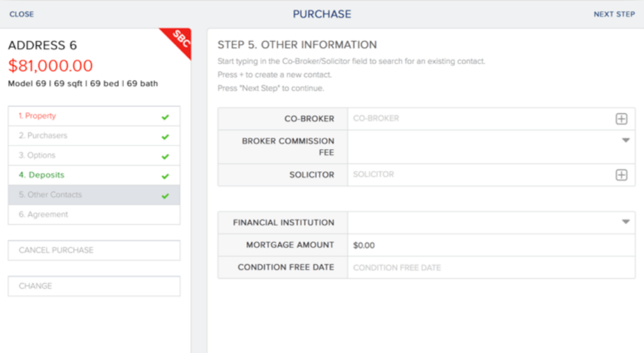644x353 pixels.
Task: Click the Mortgage Amount input showing $0.00
Action: pyautogui.click(x=426, y=245)
